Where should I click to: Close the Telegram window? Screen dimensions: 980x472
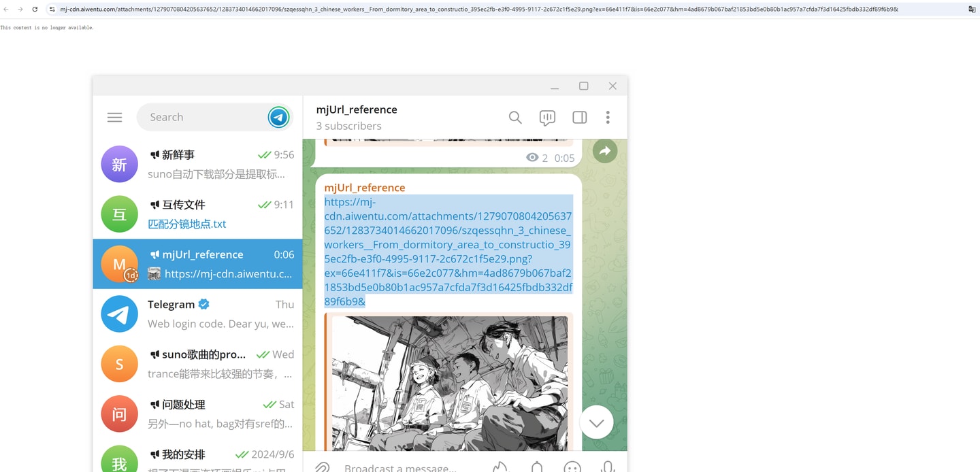click(x=612, y=86)
